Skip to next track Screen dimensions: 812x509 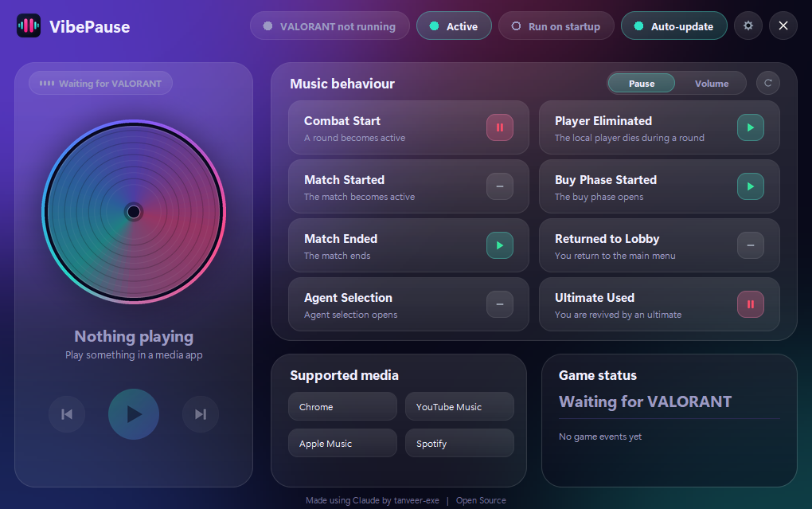pyautogui.click(x=201, y=414)
